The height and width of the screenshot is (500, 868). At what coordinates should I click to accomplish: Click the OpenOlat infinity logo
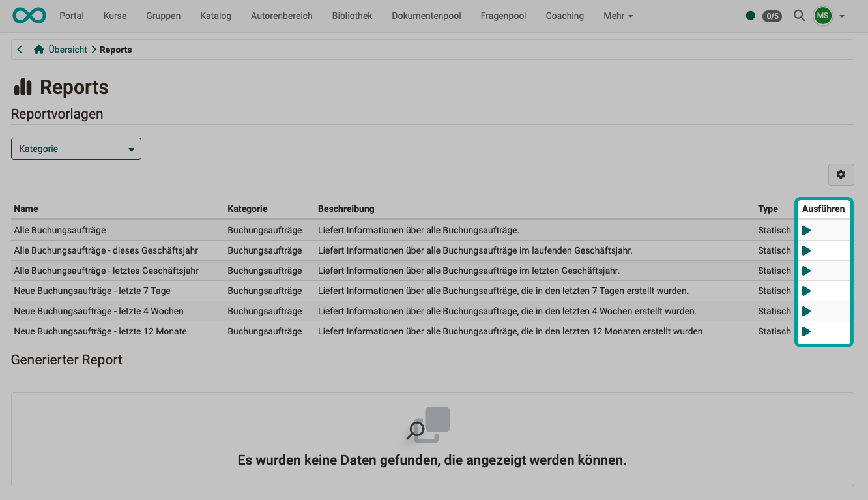tap(29, 15)
